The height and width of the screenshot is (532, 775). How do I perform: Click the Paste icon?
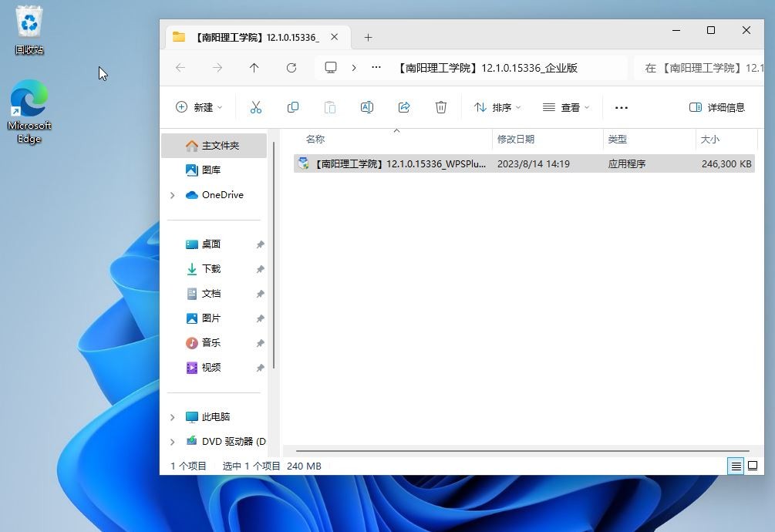tap(330, 107)
